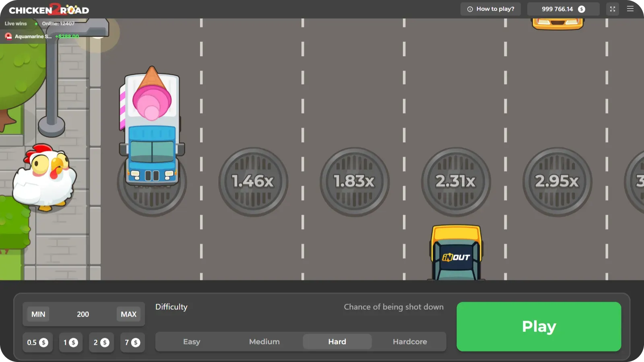Click the 999 766.14 balance display
The width and height of the screenshot is (644, 362).
point(563,9)
